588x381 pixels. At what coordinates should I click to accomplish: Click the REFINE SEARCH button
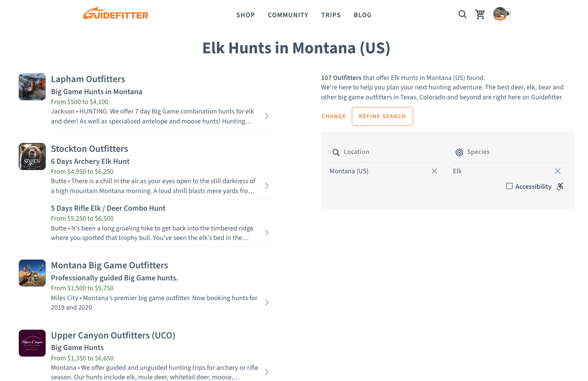point(382,116)
